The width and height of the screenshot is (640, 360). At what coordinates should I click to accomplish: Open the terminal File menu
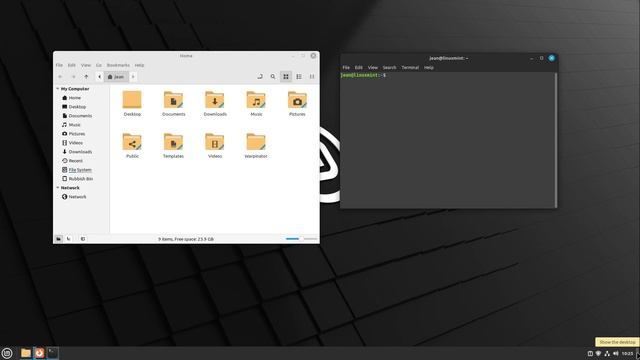coord(346,67)
